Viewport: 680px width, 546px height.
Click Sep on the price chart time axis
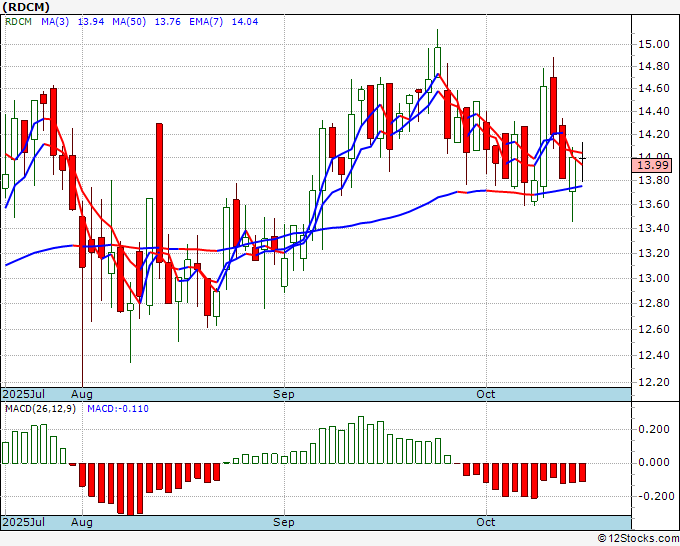click(284, 394)
